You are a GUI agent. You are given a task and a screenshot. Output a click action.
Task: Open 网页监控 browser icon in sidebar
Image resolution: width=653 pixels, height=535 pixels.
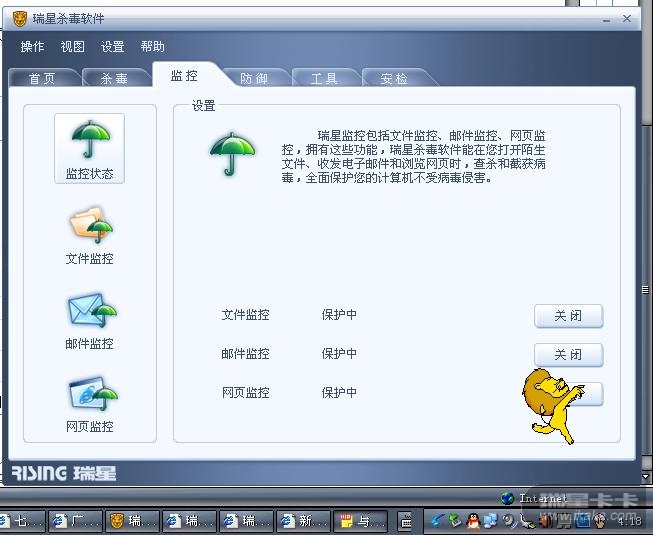click(x=92, y=394)
